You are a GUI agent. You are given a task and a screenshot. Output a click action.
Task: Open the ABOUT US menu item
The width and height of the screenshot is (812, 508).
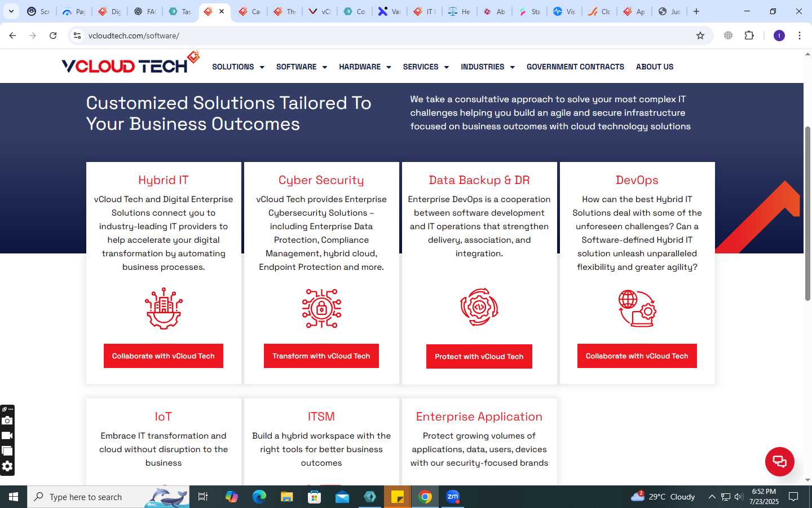655,67
